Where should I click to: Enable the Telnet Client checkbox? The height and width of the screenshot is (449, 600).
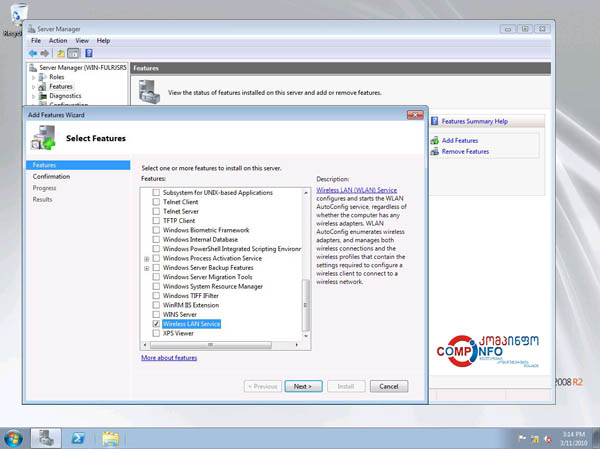[x=156, y=202]
